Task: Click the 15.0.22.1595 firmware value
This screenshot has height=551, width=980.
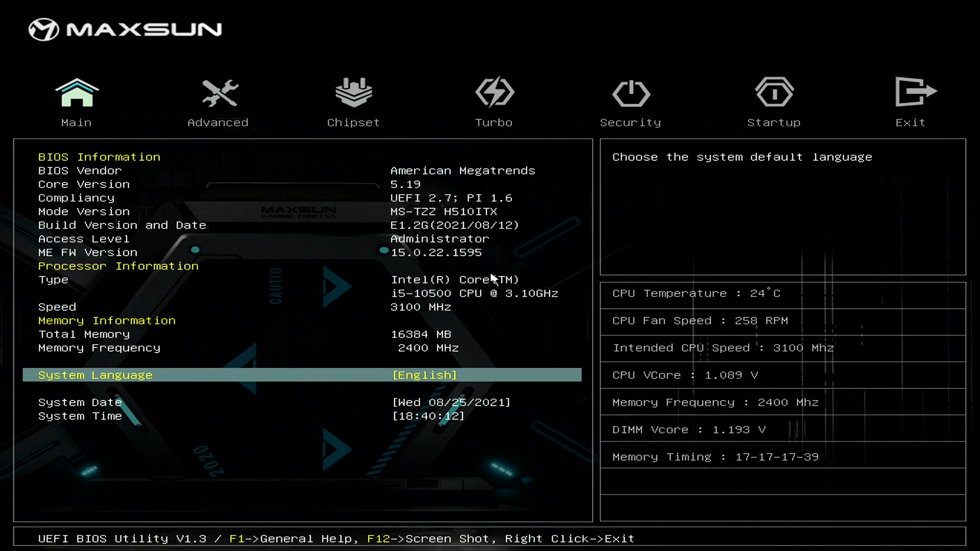Action: coord(436,253)
